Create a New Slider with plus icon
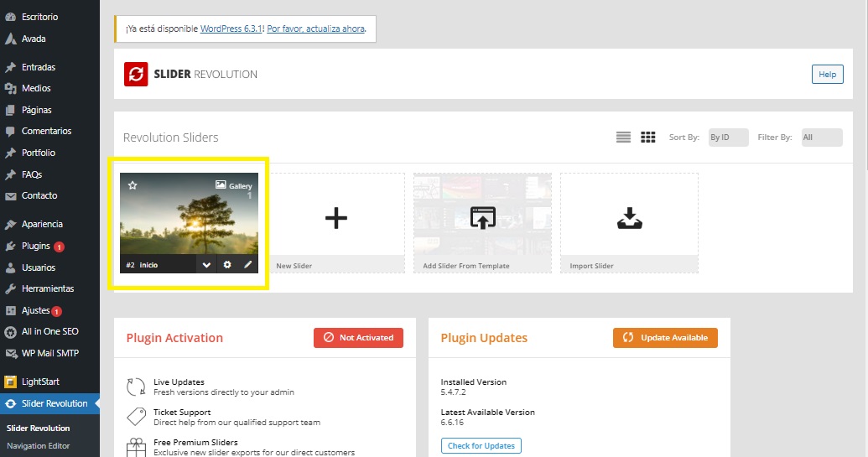This screenshot has height=457, width=868. [336, 218]
